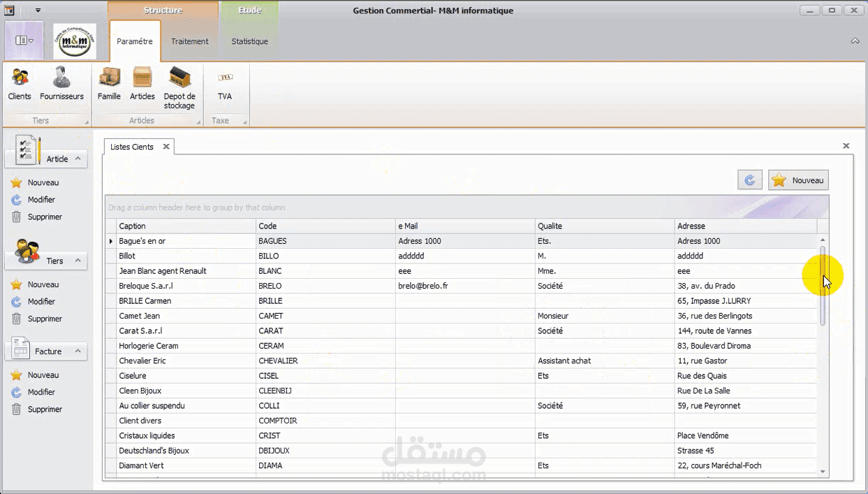Viewport: 868px width, 494px height.
Task: Collapse the Article sidebar panel
Action: (78, 158)
